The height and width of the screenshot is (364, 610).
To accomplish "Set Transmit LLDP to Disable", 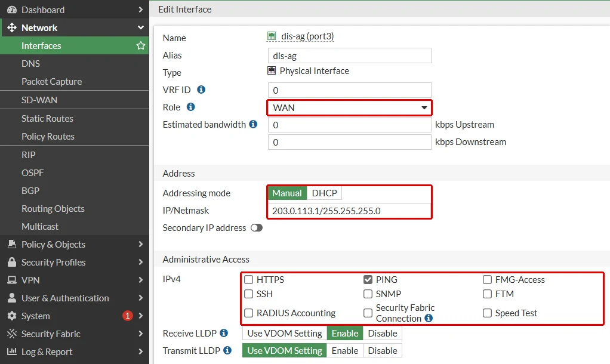I will (x=383, y=350).
